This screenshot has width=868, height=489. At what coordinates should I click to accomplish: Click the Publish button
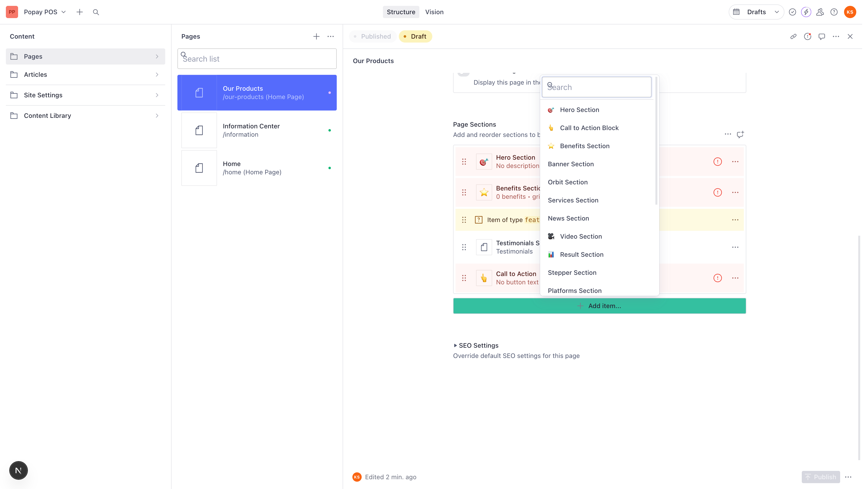[x=821, y=477]
